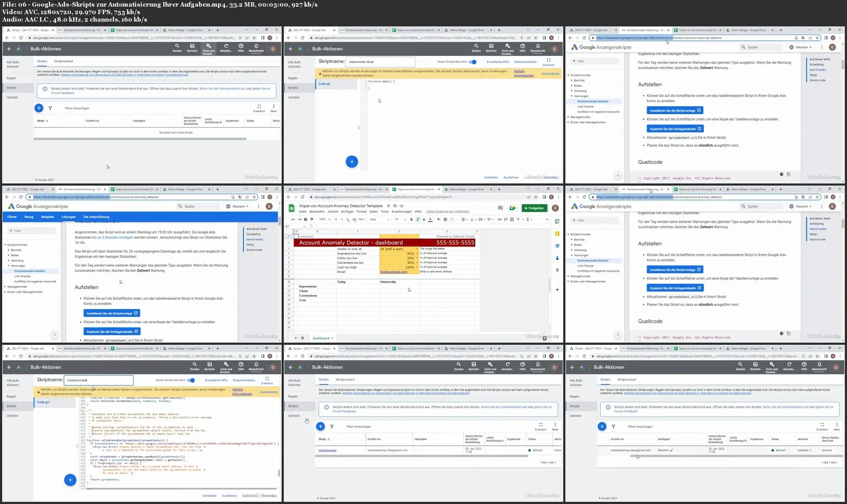Star the Kopie von Account Anomaly Detector Template
Screen dimensions: 847x504
(x=388, y=206)
